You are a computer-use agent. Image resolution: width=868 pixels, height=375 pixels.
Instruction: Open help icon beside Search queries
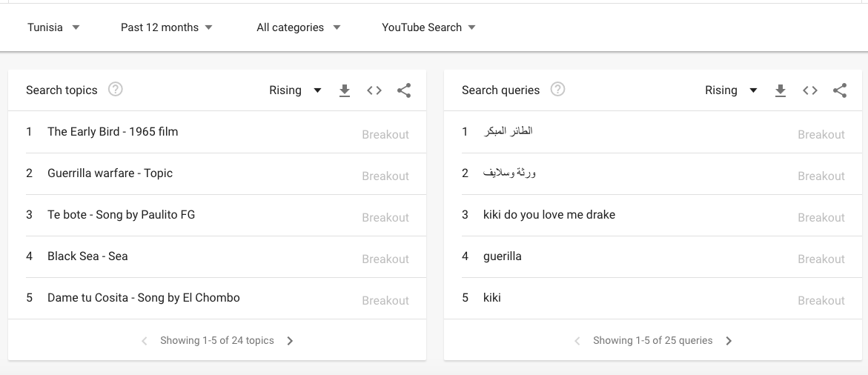[x=557, y=89]
